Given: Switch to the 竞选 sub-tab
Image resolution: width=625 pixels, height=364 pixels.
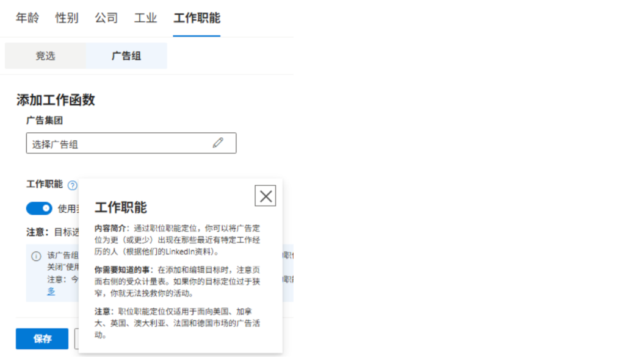Looking at the screenshot, I should (x=45, y=56).
